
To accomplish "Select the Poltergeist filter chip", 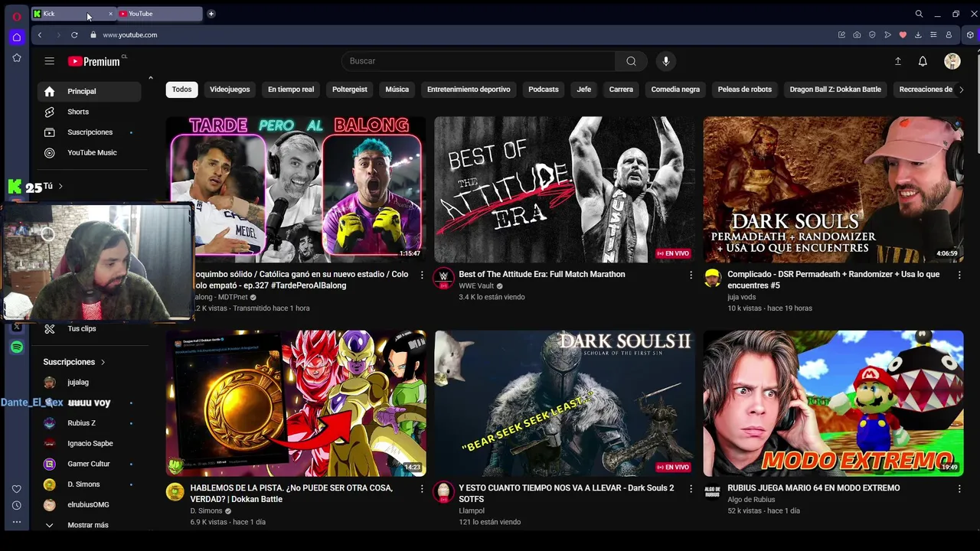I will pos(350,90).
